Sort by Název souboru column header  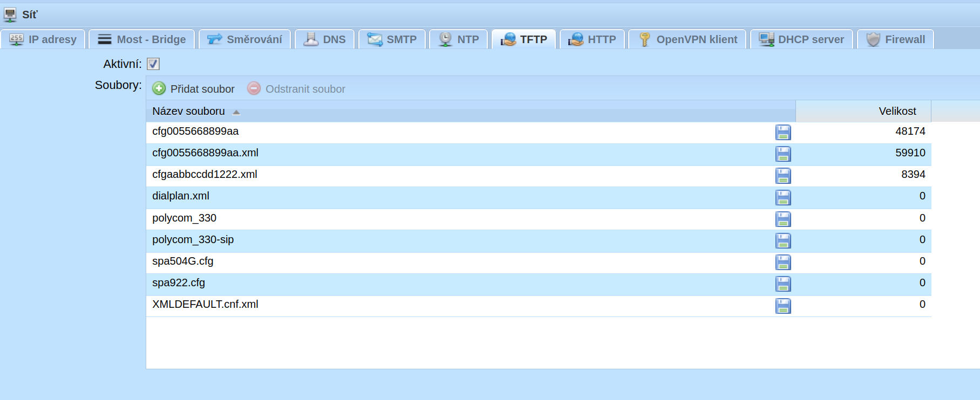click(x=471, y=111)
